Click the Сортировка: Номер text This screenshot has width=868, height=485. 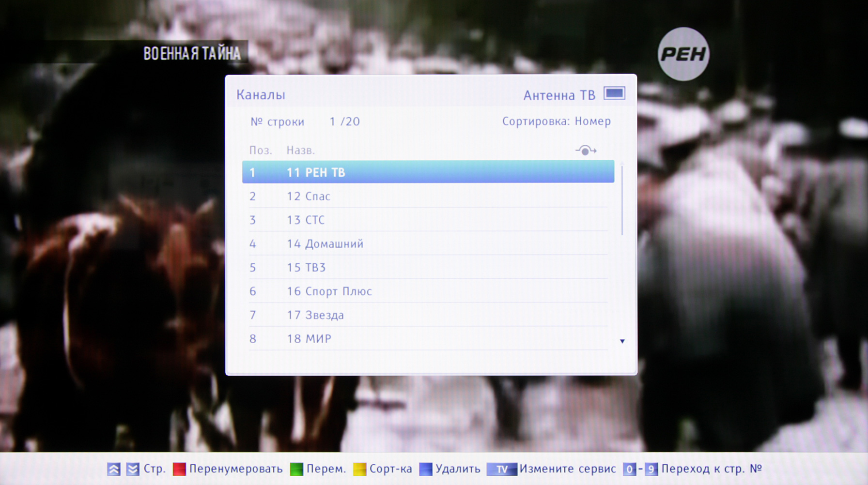pyautogui.click(x=557, y=121)
